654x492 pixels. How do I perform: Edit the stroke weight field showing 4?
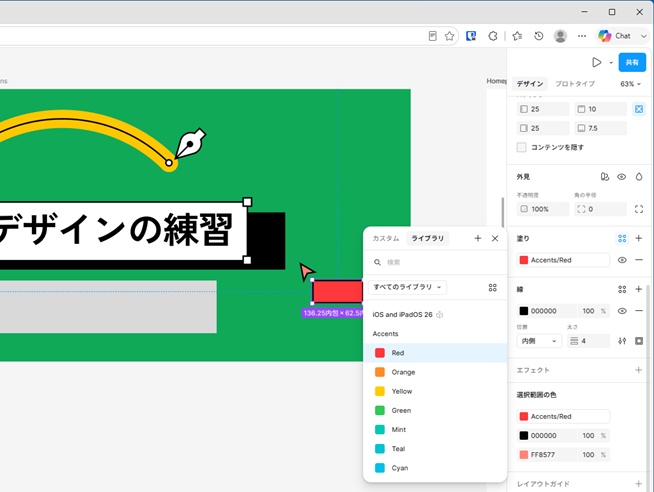(588, 341)
